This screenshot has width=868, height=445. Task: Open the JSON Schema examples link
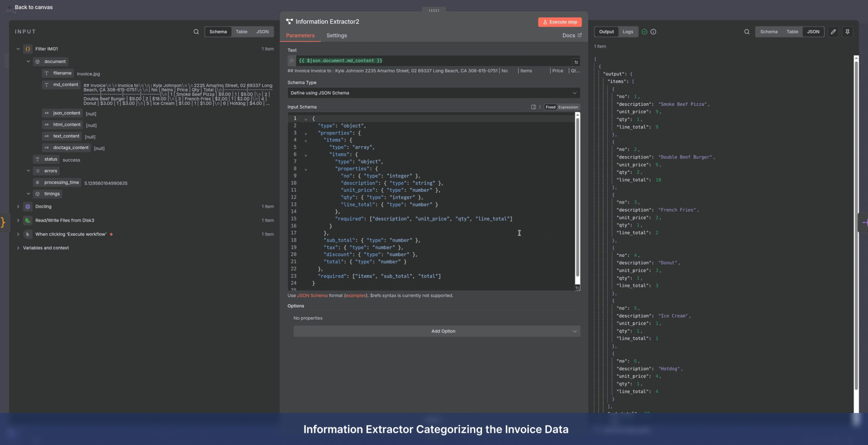pos(355,296)
